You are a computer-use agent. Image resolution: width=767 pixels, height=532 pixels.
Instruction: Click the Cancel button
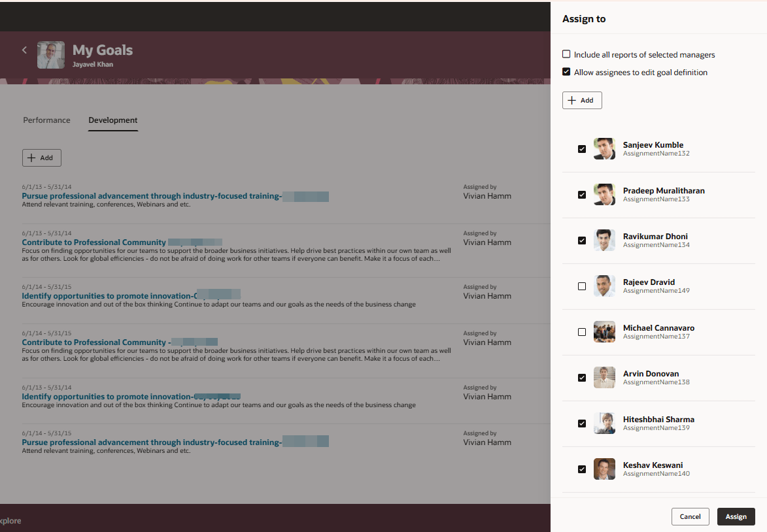[690, 516]
